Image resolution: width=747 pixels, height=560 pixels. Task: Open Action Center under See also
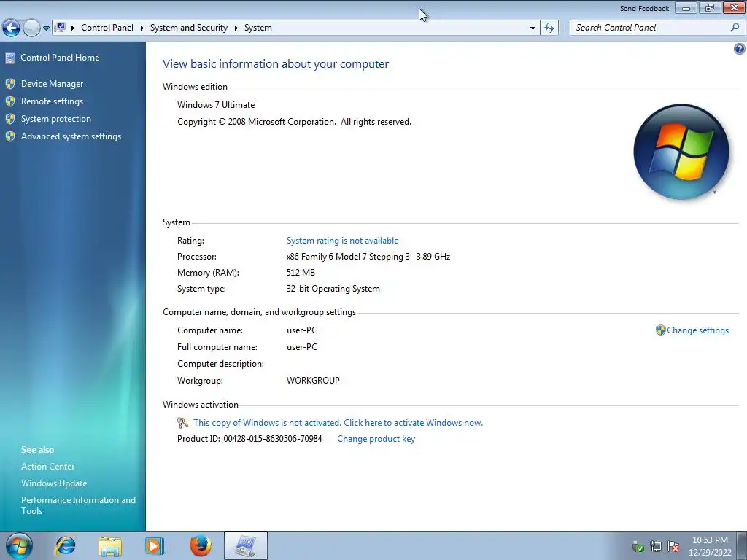click(47, 467)
